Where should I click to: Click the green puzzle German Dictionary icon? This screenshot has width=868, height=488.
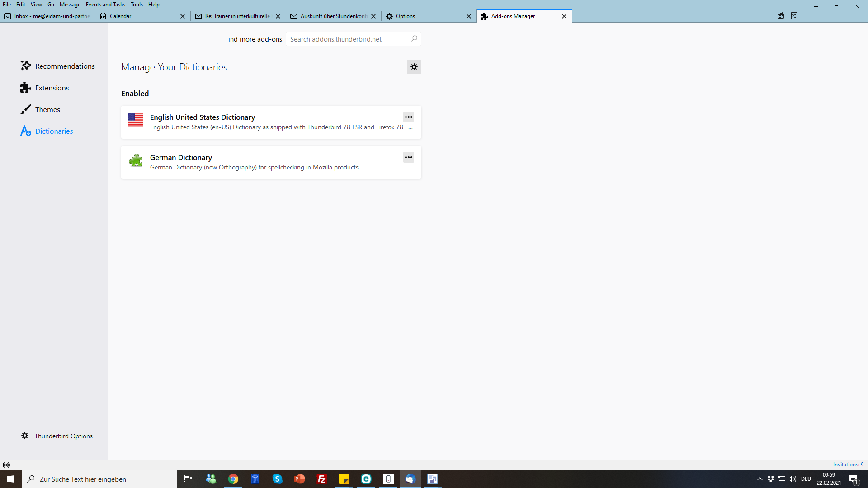[136, 160]
